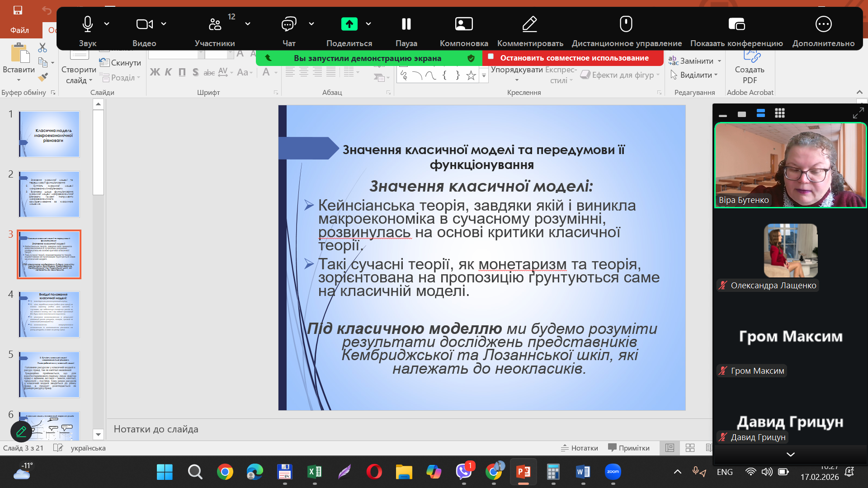This screenshot has width=868, height=488.
Task: Click the green annotation pencil circle
Action: [21, 432]
